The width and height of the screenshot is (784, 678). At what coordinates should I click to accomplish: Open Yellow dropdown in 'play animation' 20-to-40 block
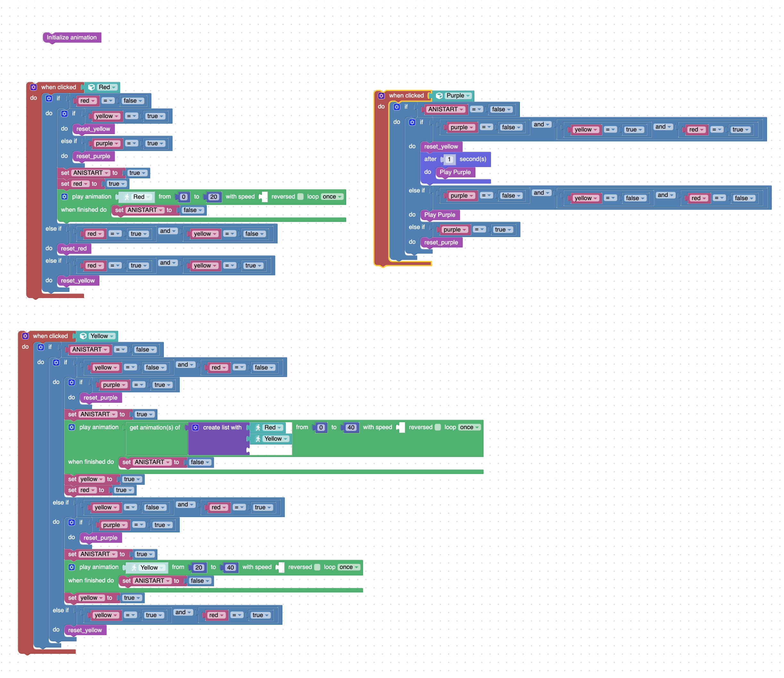tap(152, 567)
